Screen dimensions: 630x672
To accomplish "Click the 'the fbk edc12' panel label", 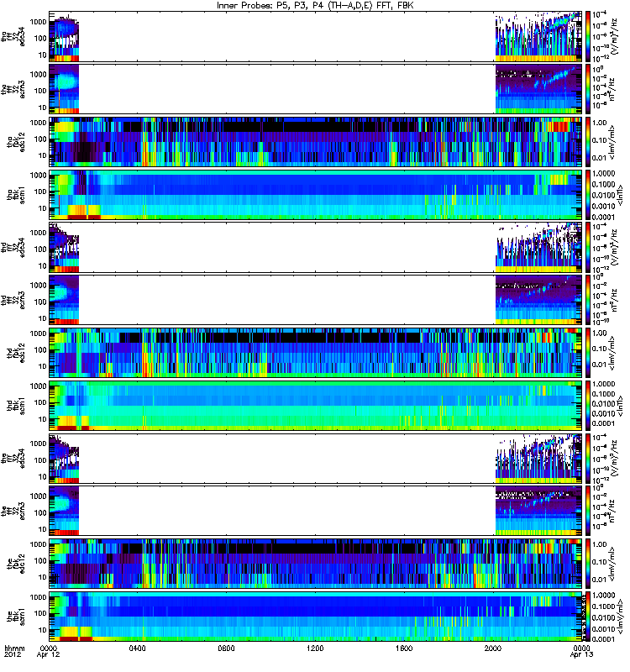I will pos(16,564).
